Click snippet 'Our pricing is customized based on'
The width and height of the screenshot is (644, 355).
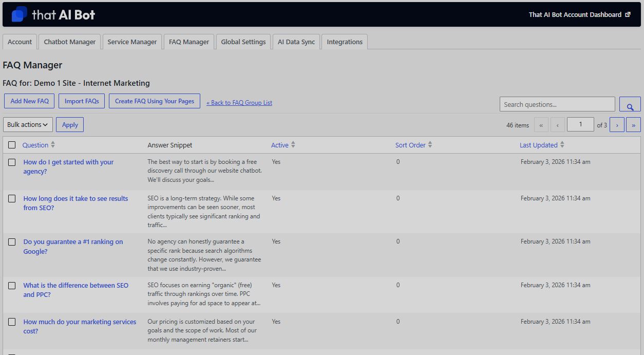click(202, 331)
